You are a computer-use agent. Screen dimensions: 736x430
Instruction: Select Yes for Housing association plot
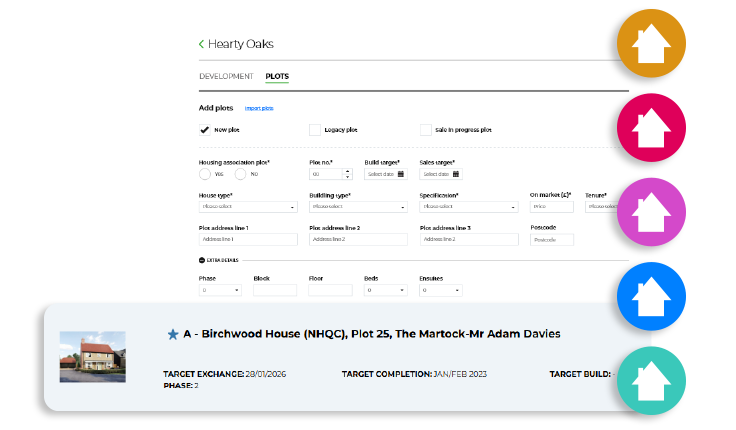(205, 174)
